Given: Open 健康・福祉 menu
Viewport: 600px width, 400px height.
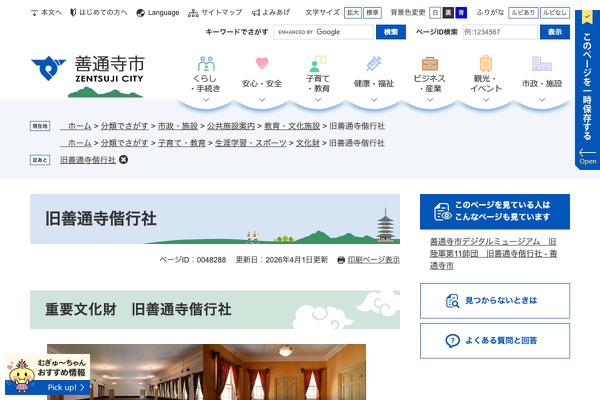Looking at the screenshot, I should (x=374, y=73).
